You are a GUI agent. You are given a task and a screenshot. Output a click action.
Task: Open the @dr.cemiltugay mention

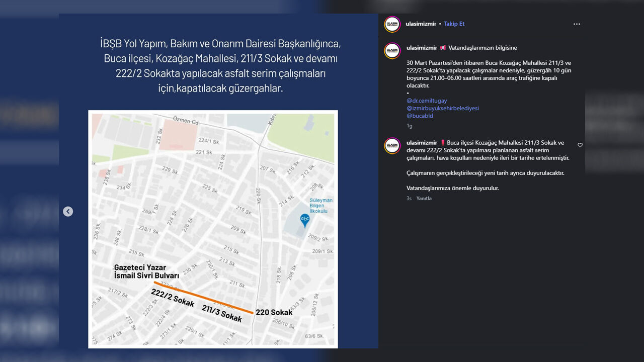[426, 101]
